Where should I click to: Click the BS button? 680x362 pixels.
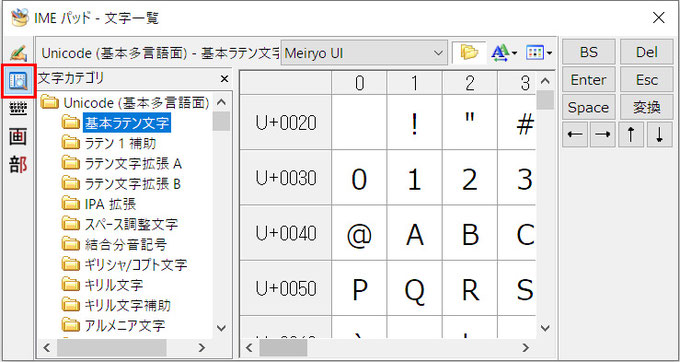pyautogui.click(x=588, y=52)
